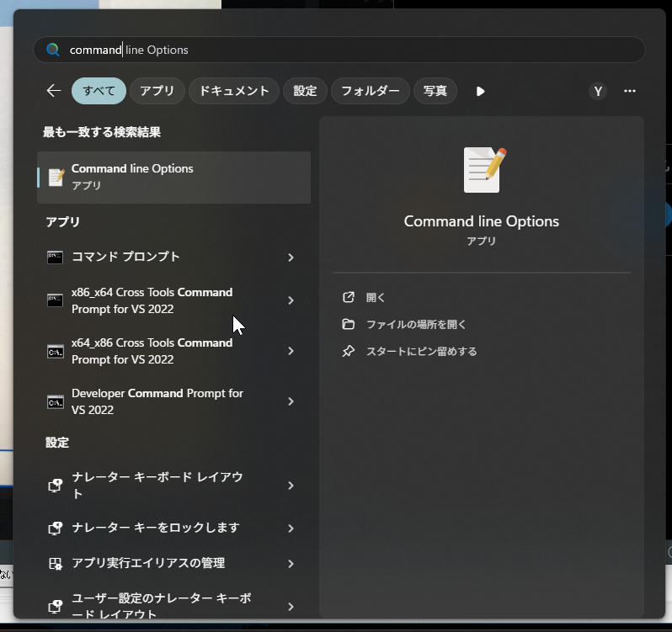Go back with the left arrow
This screenshot has height=632, width=672.
pyautogui.click(x=54, y=91)
